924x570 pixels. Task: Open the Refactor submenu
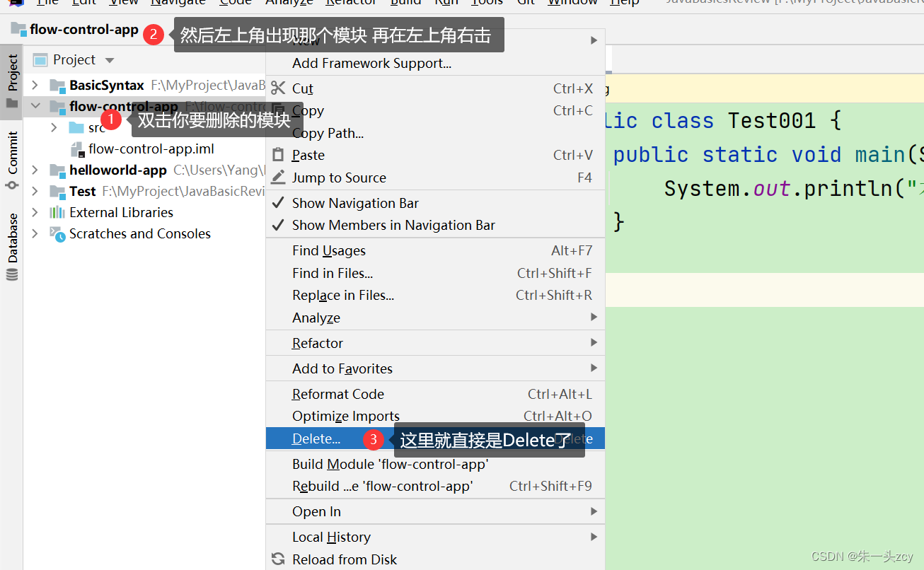pos(435,343)
